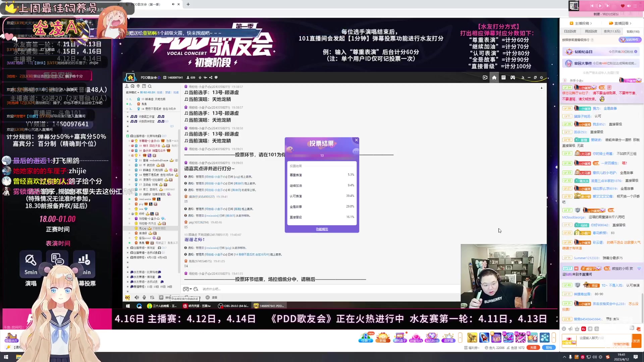This screenshot has height=362, width=644.
Task: Toggle the YY speaker volume icon
Action: point(137,297)
